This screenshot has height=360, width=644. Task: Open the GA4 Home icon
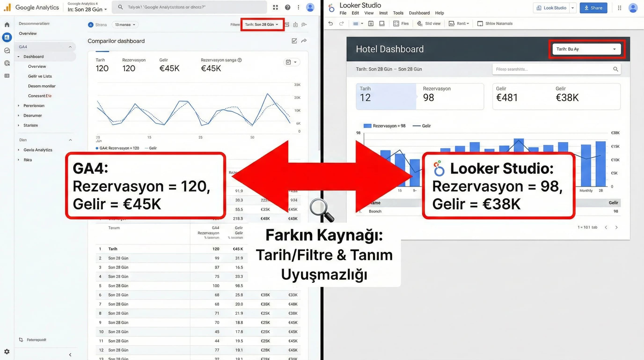point(7,24)
